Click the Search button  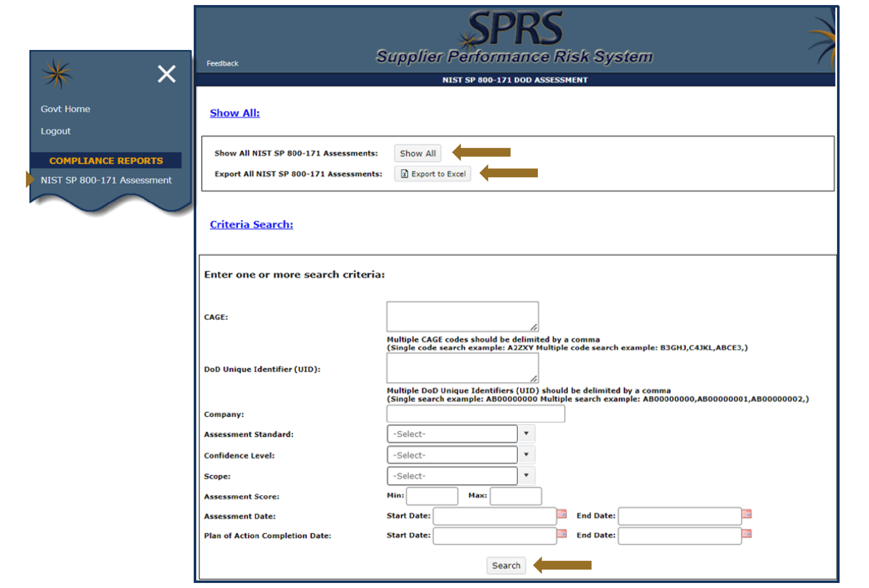pos(506,565)
